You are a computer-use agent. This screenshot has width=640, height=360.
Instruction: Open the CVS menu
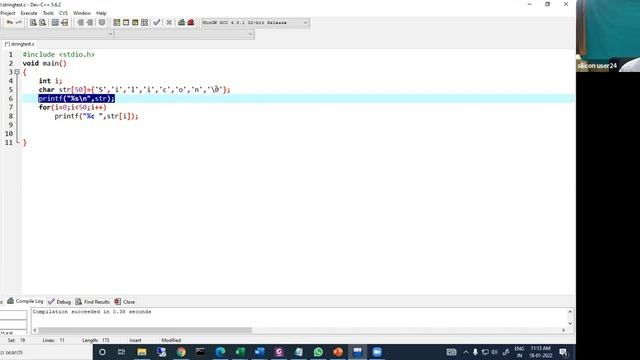(63, 13)
